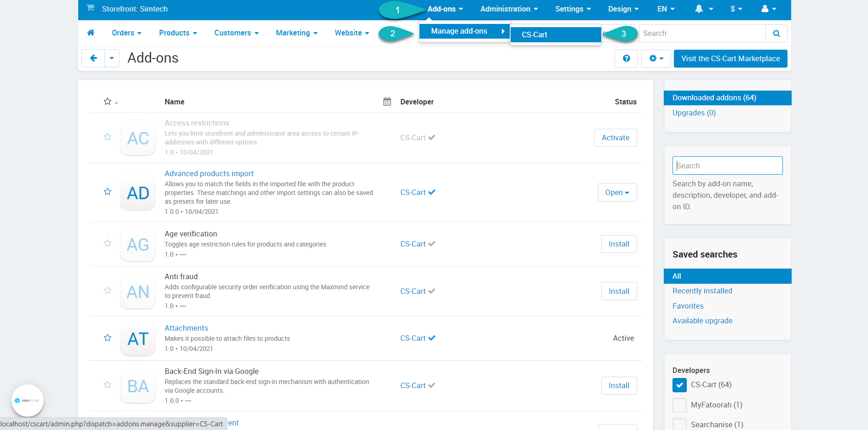868x430 pixels.
Task: Open the EN language dropdown
Action: point(666,9)
